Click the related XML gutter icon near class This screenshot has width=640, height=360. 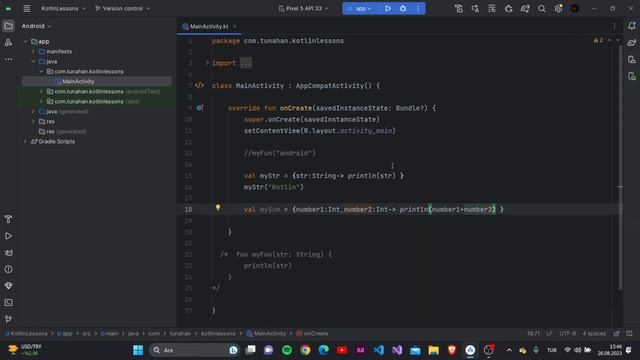coord(199,85)
